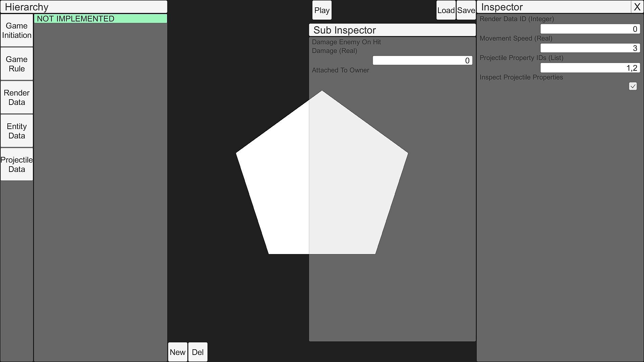Edit the Render Data ID field
The image size is (644, 362).
coord(590,29)
